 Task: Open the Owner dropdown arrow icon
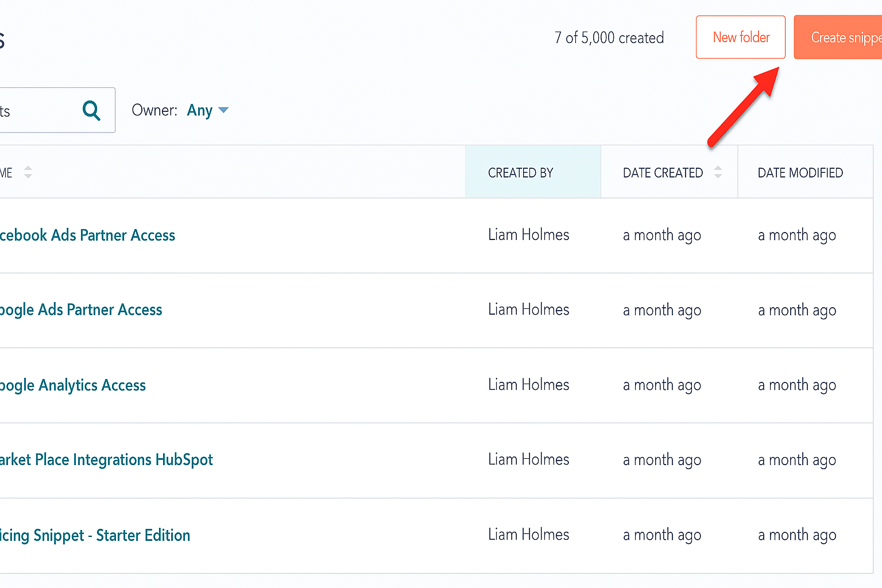pos(225,110)
